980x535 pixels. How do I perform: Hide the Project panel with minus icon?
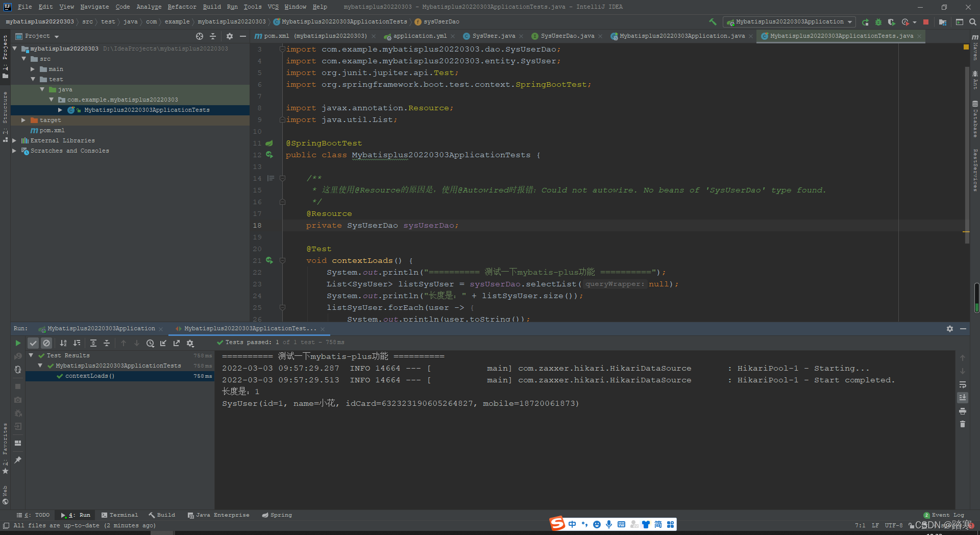tap(243, 36)
